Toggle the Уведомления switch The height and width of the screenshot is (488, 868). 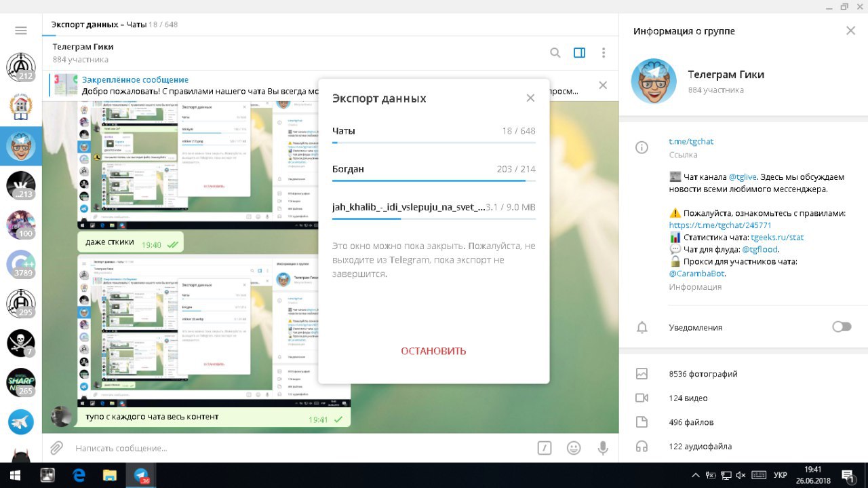tap(842, 327)
